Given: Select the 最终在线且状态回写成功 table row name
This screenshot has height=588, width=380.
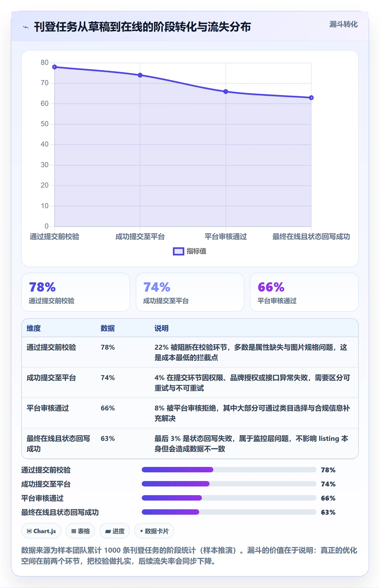Looking at the screenshot, I should [58, 444].
